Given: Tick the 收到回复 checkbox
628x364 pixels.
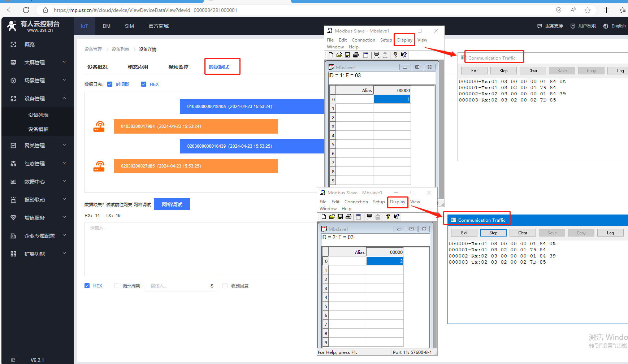Looking at the screenshot, I should point(225,286).
